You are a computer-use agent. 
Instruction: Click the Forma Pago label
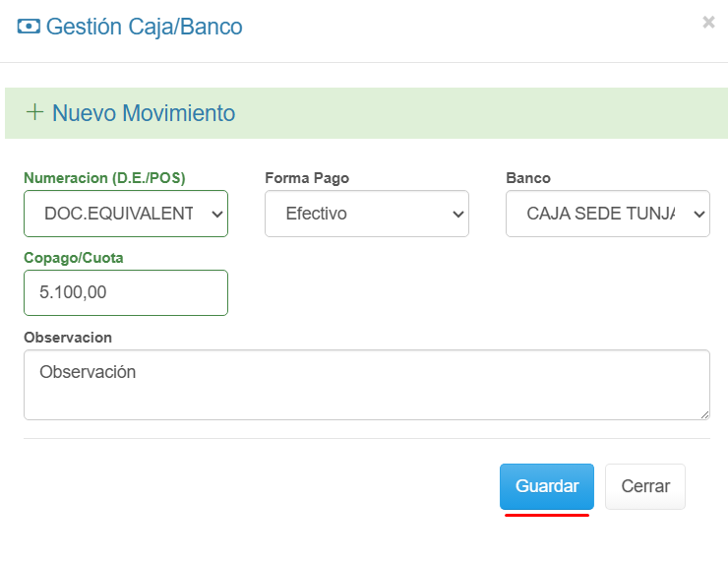(307, 178)
